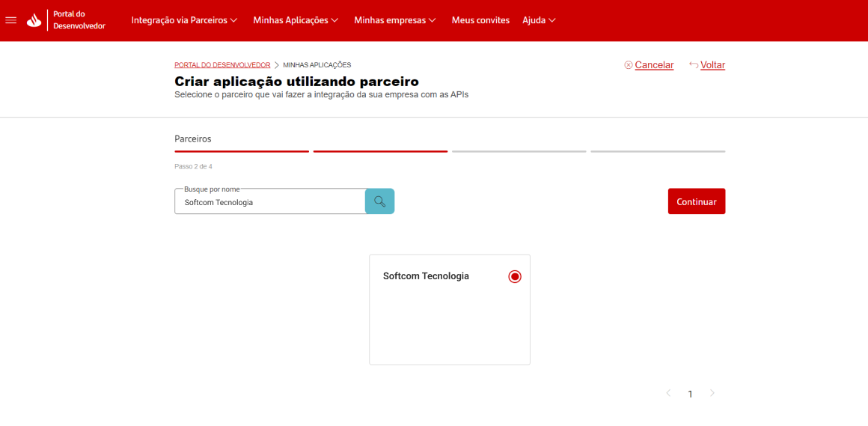Click MINHAS APLICAÇÕES breadcrumb text

(x=317, y=65)
